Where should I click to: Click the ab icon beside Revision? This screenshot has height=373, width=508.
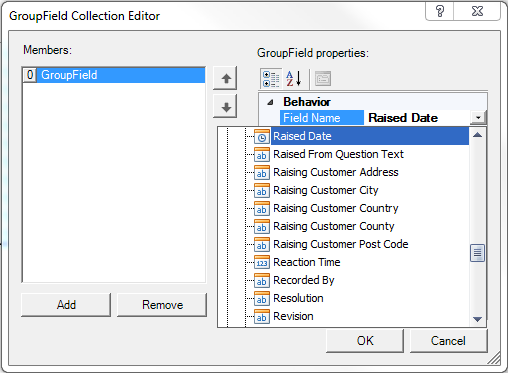point(262,316)
